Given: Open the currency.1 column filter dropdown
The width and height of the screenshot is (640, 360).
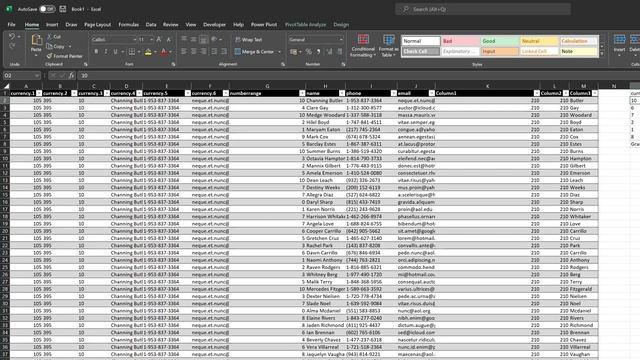Looking at the screenshot, I should 39,93.
